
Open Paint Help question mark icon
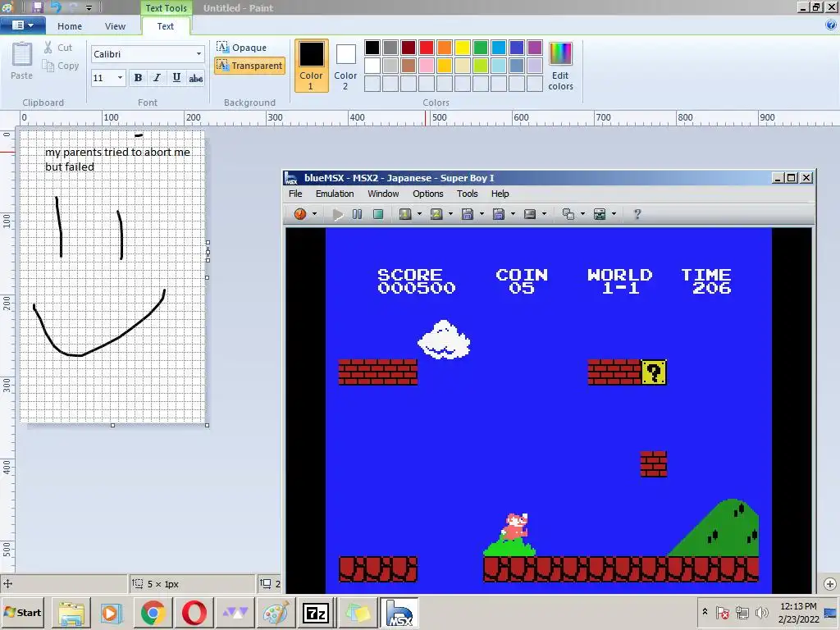tap(831, 25)
